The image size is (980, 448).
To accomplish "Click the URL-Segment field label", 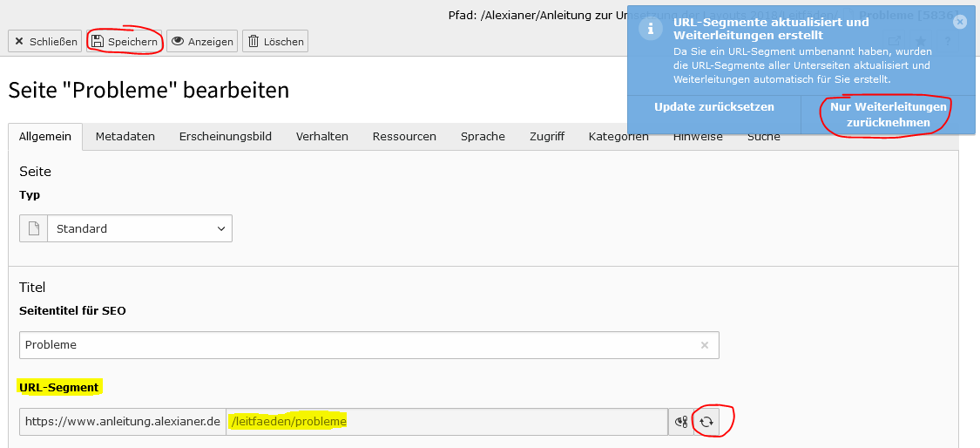I will 59,387.
